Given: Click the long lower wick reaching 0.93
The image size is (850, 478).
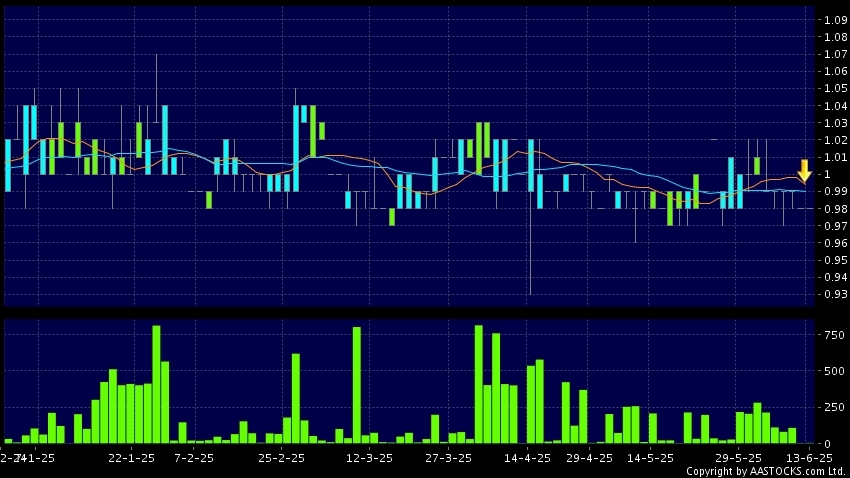Looking at the screenshot, I should [x=530, y=243].
